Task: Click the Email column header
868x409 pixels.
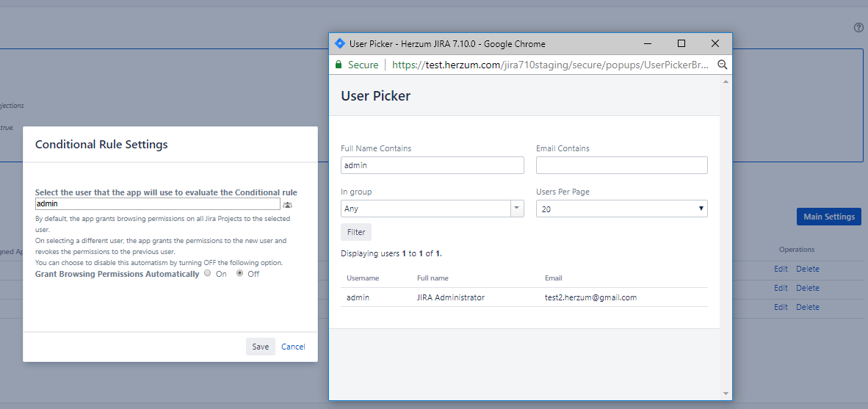Action: [x=554, y=278]
